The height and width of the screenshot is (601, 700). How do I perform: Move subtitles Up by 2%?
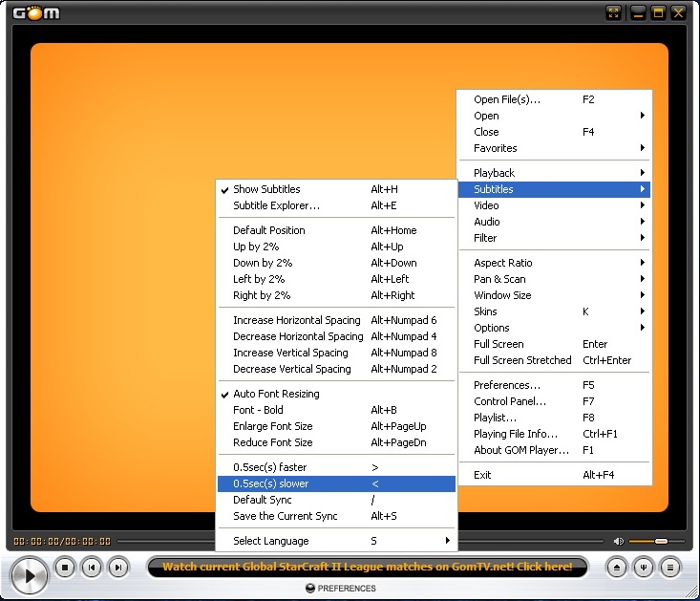[336, 247]
